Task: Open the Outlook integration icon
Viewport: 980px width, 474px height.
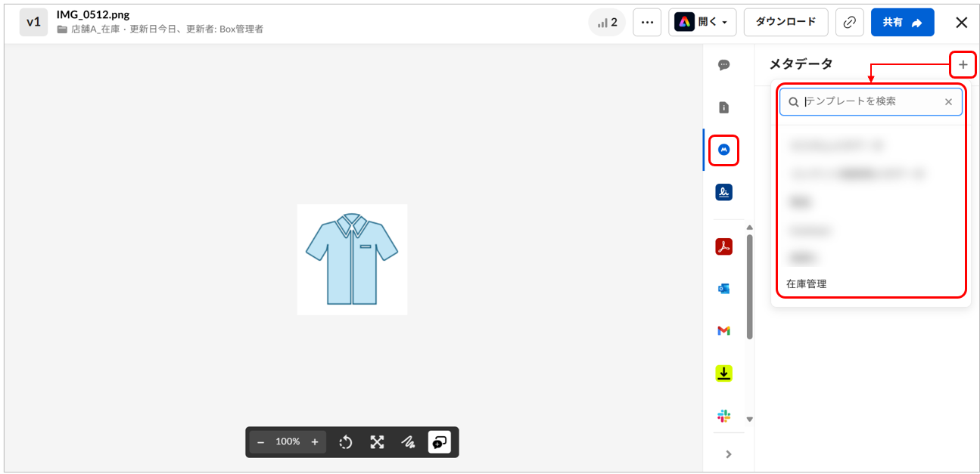Action: [723, 289]
